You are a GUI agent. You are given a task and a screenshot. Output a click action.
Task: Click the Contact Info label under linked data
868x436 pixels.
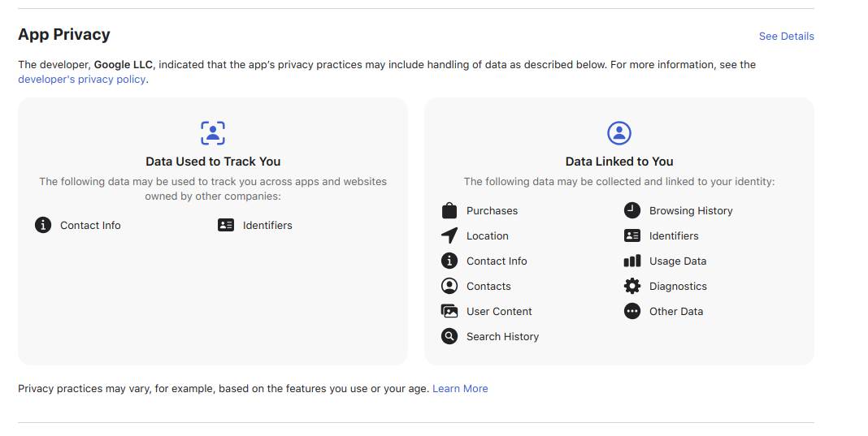[x=497, y=261]
